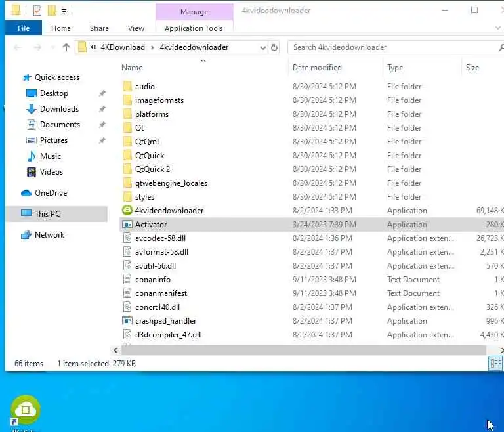Screen dimensions: 504x432
Task: Click the 4kvideodownloader application icon
Action: 127,210
